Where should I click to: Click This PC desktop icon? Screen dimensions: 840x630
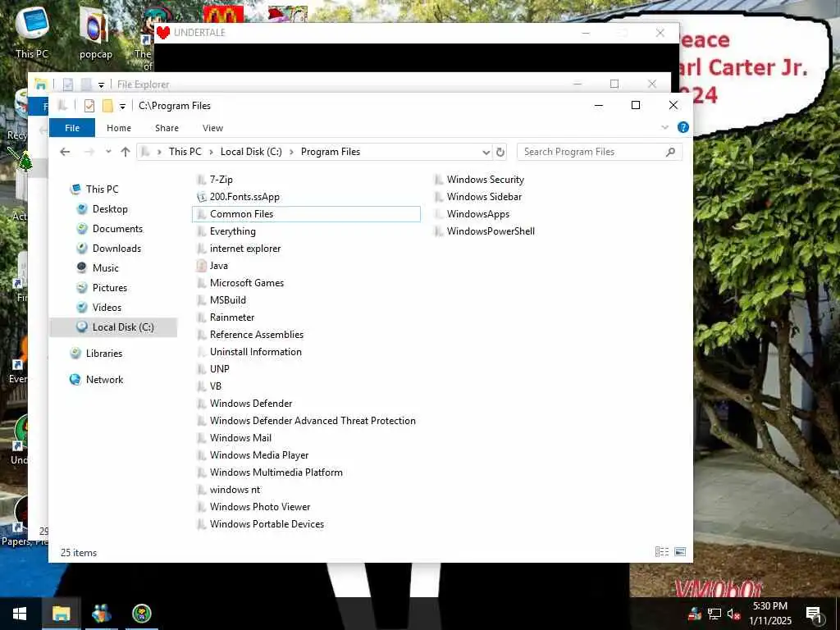click(x=32, y=33)
